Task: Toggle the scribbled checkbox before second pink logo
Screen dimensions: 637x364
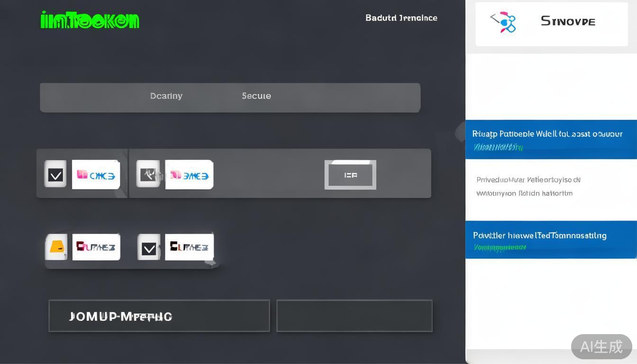Action: click(148, 174)
